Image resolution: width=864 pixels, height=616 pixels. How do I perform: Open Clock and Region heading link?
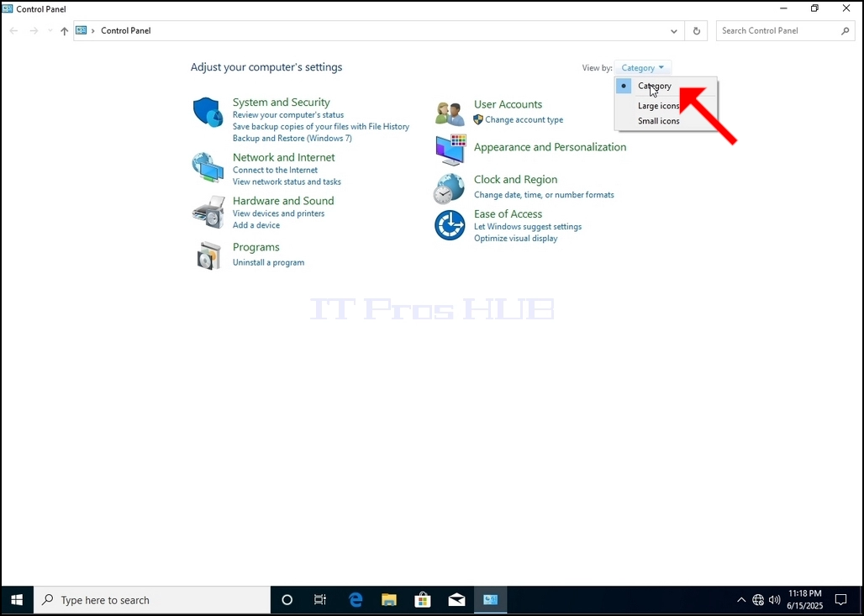[516, 180]
